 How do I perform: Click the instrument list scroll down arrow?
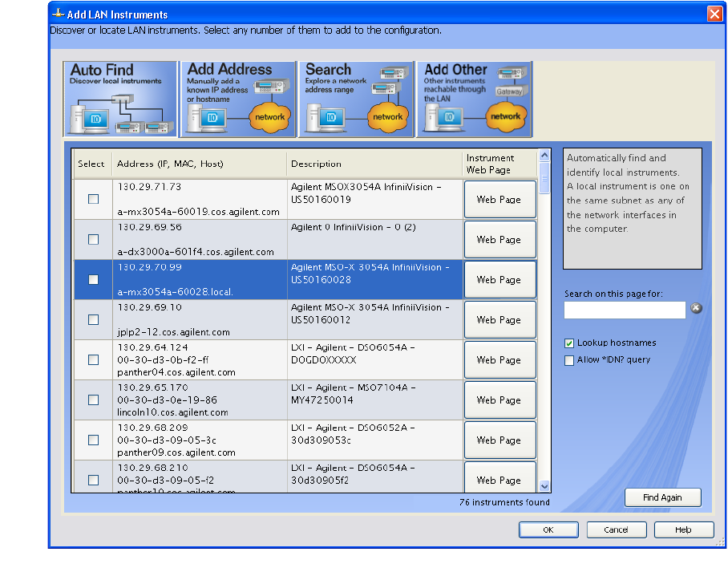tap(544, 486)
